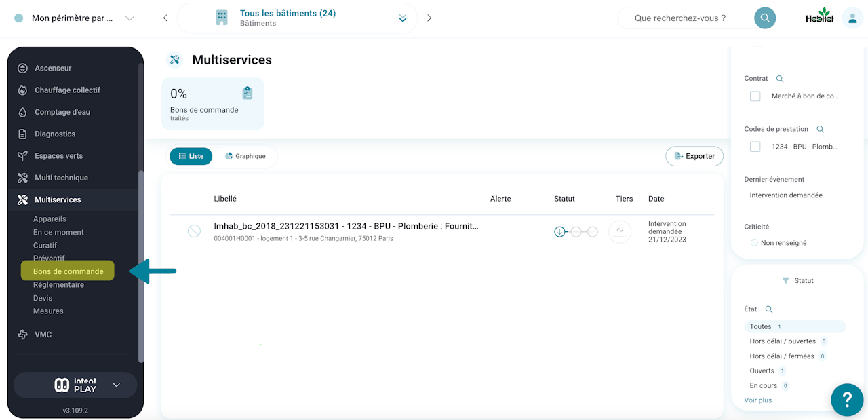Expand the Mon périmètre dropdown chevron

(x=130, y=18)
